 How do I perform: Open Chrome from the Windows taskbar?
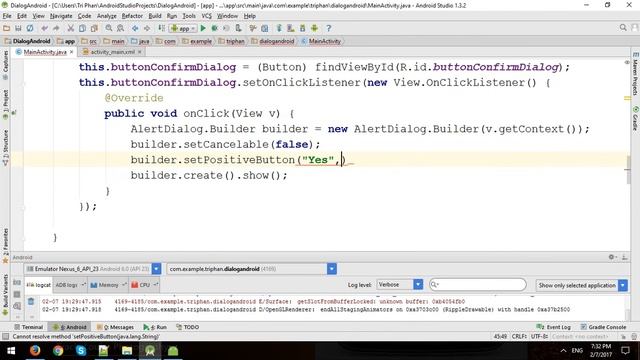(x=58, y=351)
